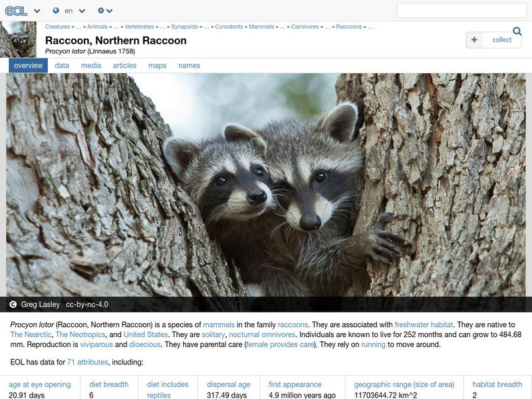Image resolution: width=532 pixels, height=399 pixels.
Task: Open The Neotropics link
Action: coord(80,334)
